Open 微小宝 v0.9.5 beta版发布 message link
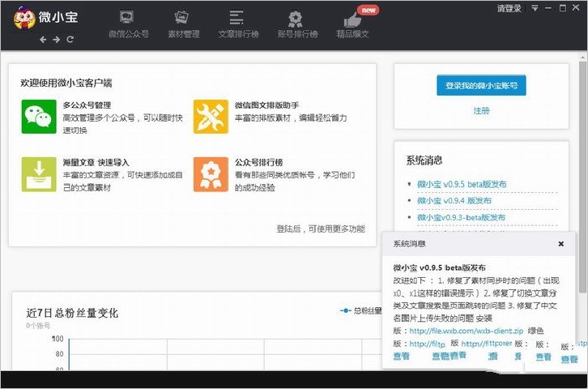Screen dimensions: 588x389 coord(462,184)
